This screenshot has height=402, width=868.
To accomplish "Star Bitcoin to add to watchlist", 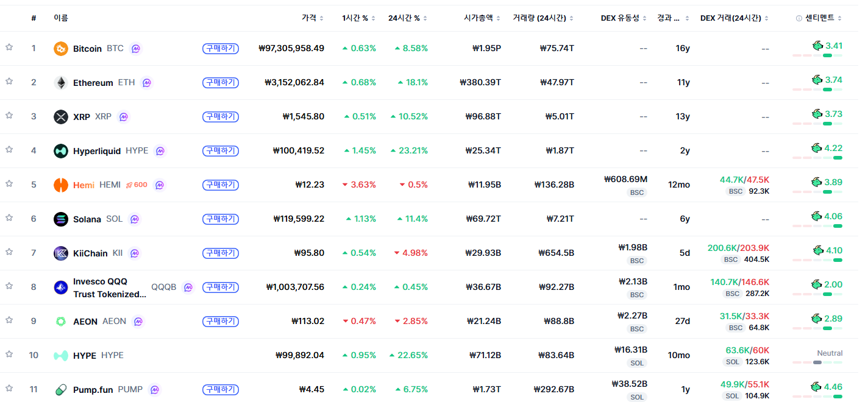I will tap(9, 48).
